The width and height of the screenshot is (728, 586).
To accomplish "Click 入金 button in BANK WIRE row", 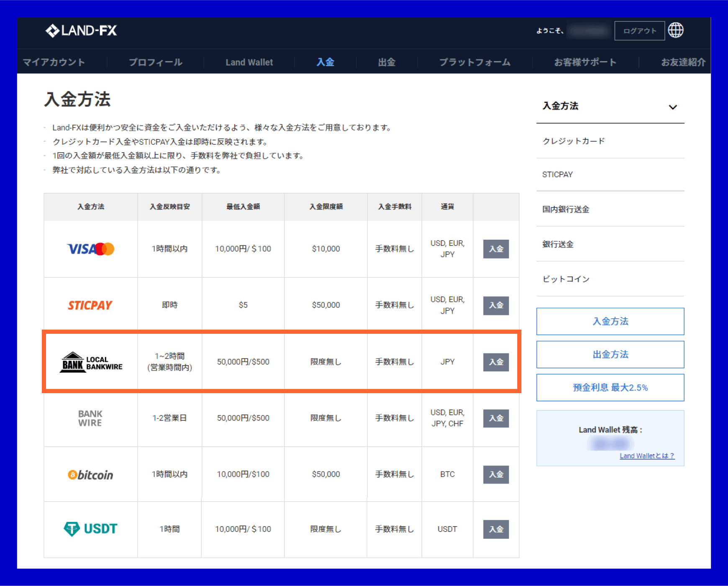I will click(x=496, y=418).
